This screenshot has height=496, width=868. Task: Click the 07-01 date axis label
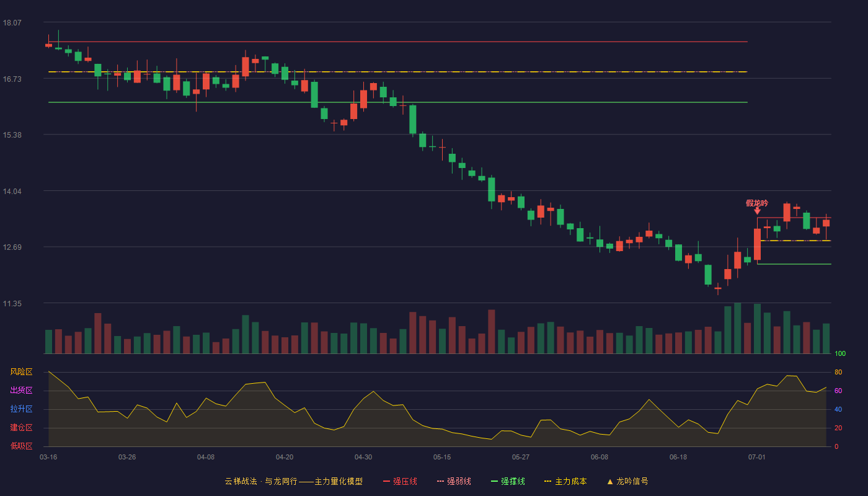point(757,457)
